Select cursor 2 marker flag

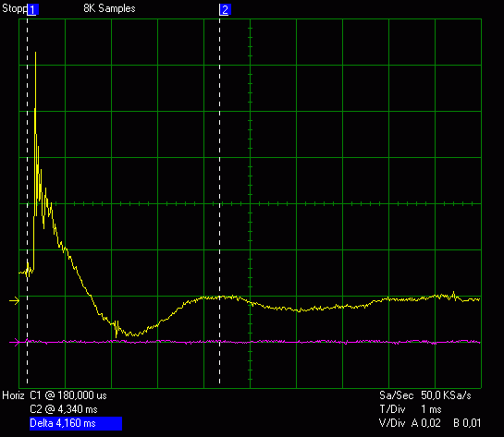[225, 9]
